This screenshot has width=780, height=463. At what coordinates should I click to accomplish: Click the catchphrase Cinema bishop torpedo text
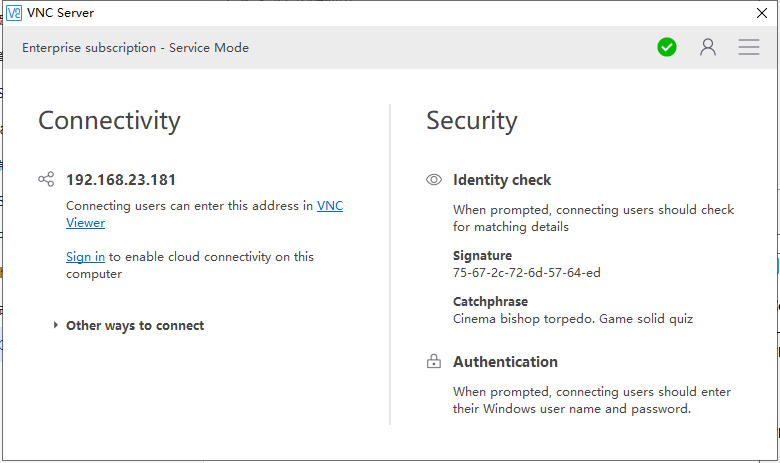(573, 319)
